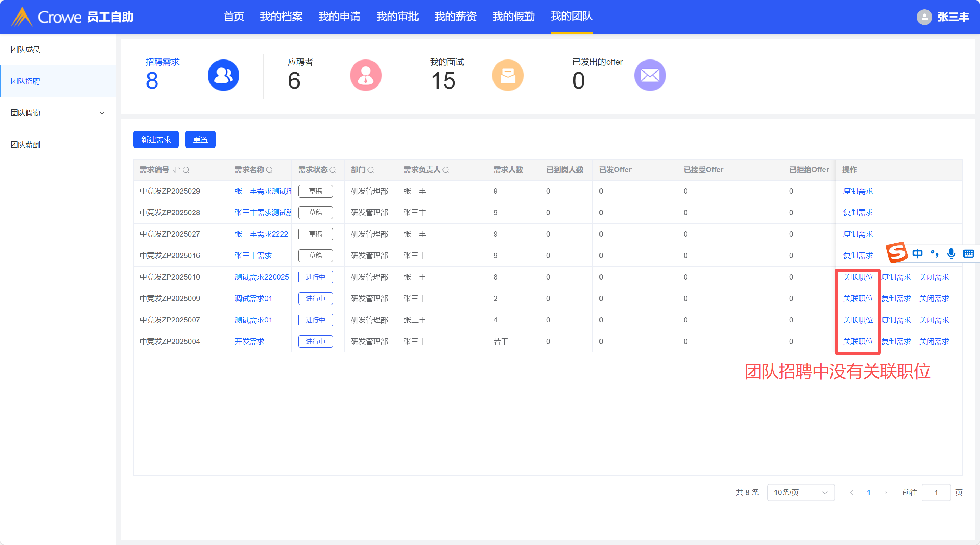
Task: Click the search icon beside 需求名称 header
Action: coord(269,170)
